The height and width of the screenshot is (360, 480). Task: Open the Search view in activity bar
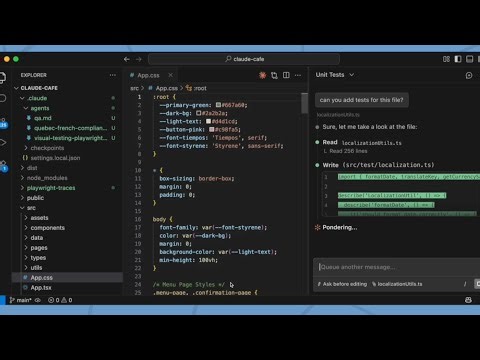pos(3,98)
